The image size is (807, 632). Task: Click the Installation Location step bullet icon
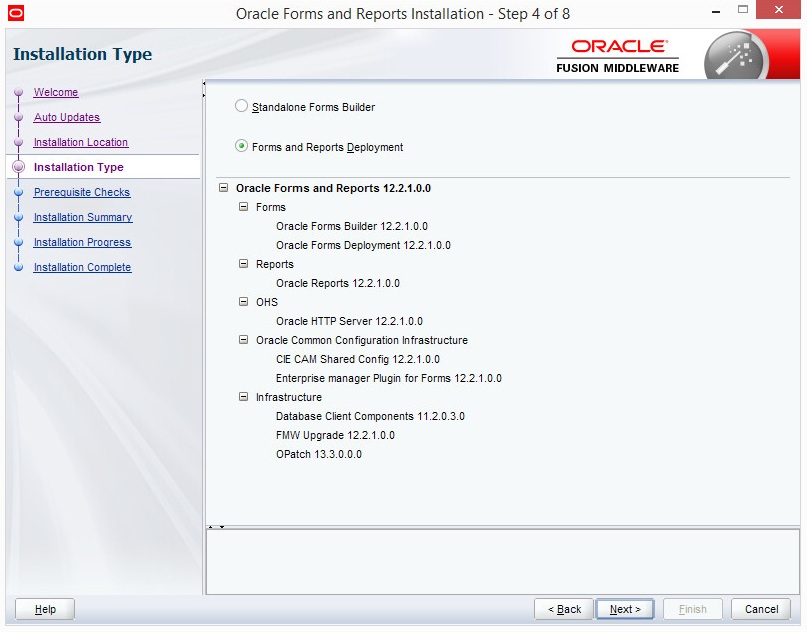(19, 142)
